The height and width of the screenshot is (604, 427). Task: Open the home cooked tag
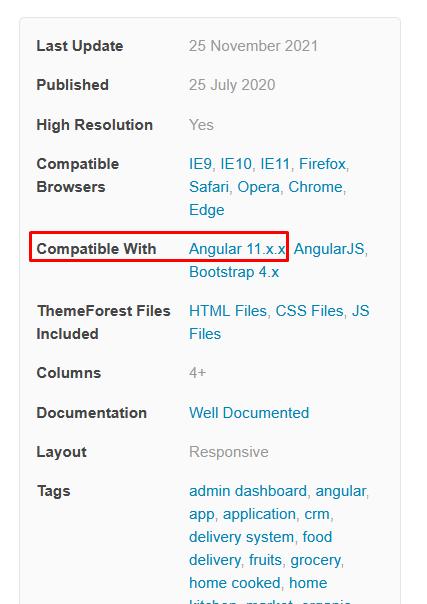point(235,583)
